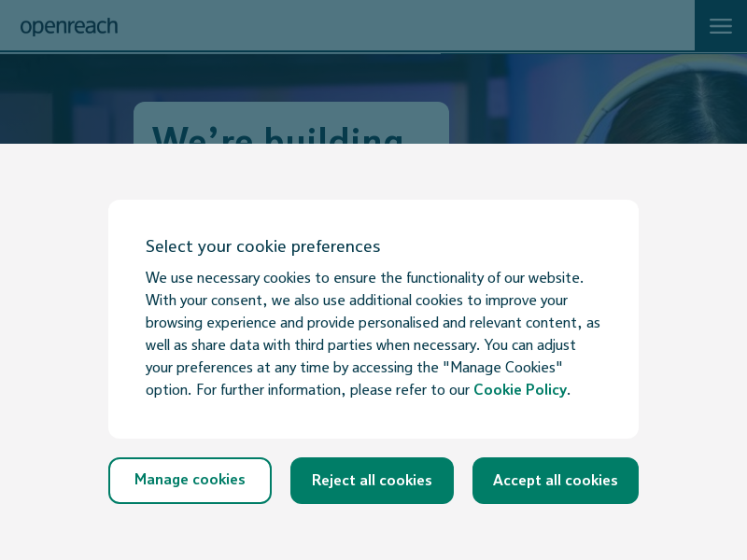Click the "Select your cookie preferences" heading
Viewport: 747px width, 560px height.
[262, 246]
